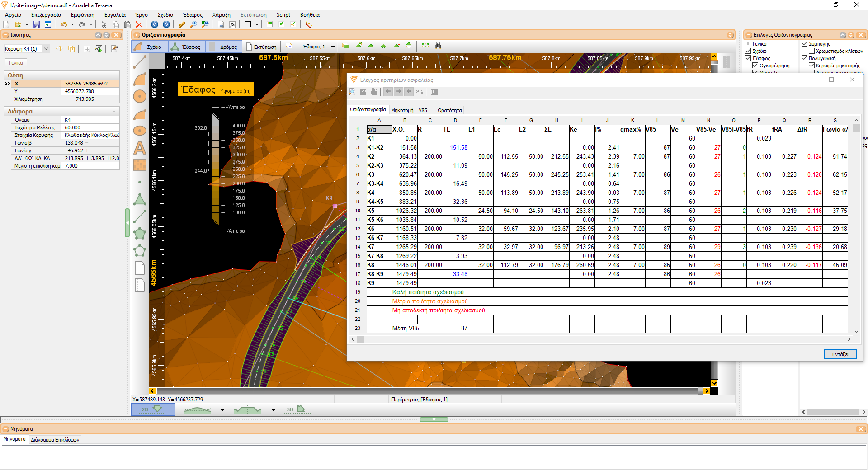Click the blue Back arrow icon
Screen dimensions: 868x470
[x=155, y=24]
